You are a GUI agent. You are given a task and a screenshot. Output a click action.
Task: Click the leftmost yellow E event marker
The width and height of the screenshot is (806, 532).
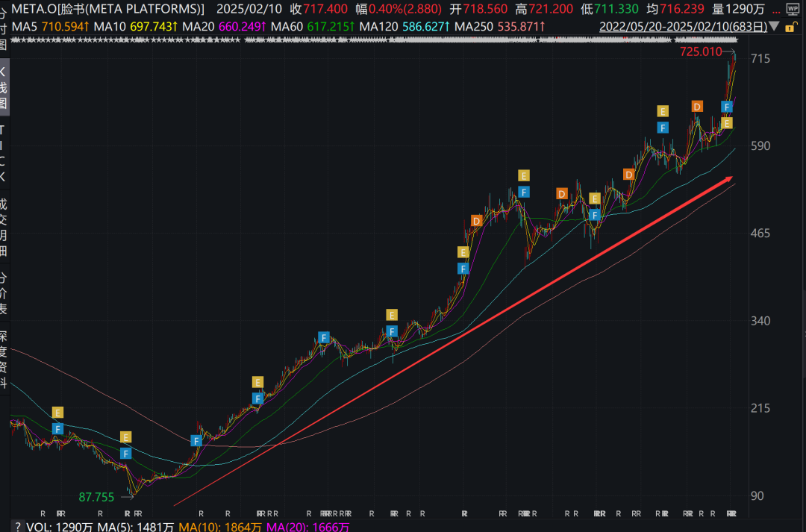click(x=57, y=413)
